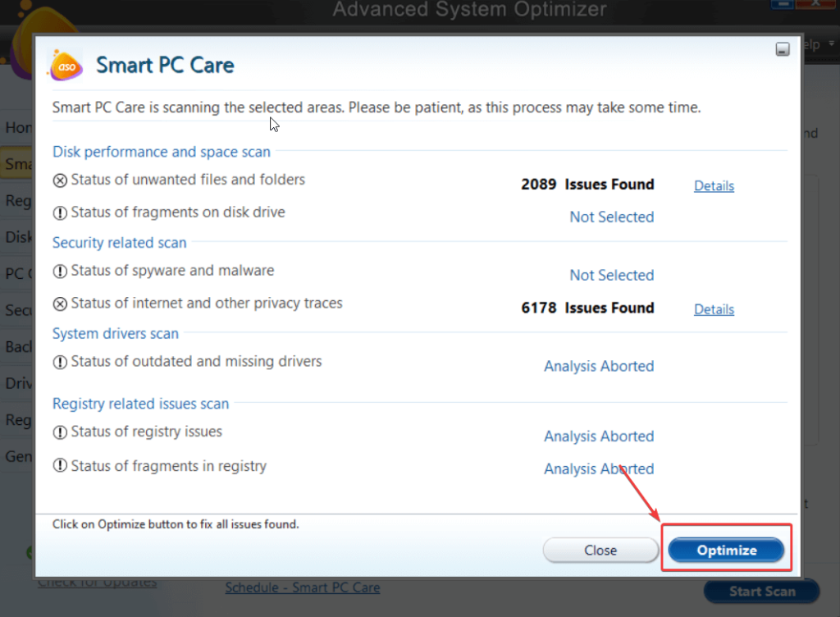Screen dimensions: 840x617
Task: Select the Disk performance and space scan heading
Action: point(162,152)
